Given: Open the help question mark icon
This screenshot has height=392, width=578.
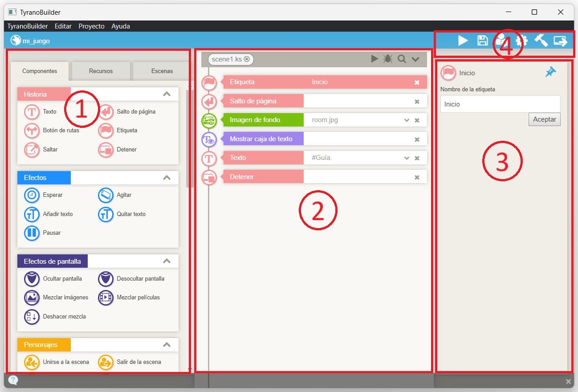Looking at the screenshot, I should click(13, 380).
